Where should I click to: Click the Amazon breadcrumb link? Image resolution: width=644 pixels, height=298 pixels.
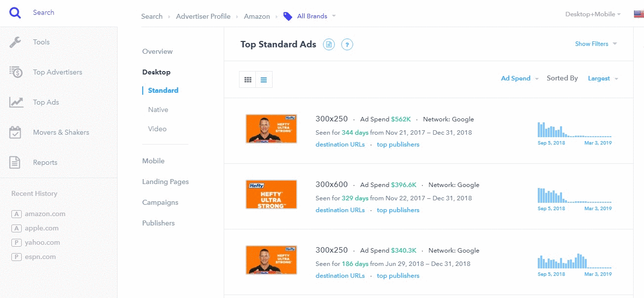tap(257, 16)
